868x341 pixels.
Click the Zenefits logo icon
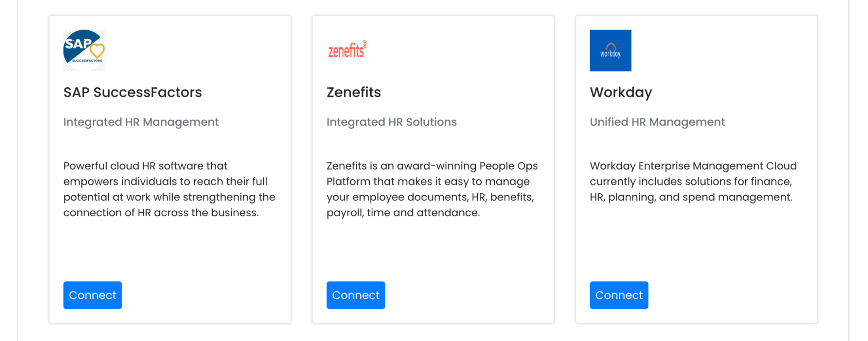pyautogui.click(x=347, y=50)
